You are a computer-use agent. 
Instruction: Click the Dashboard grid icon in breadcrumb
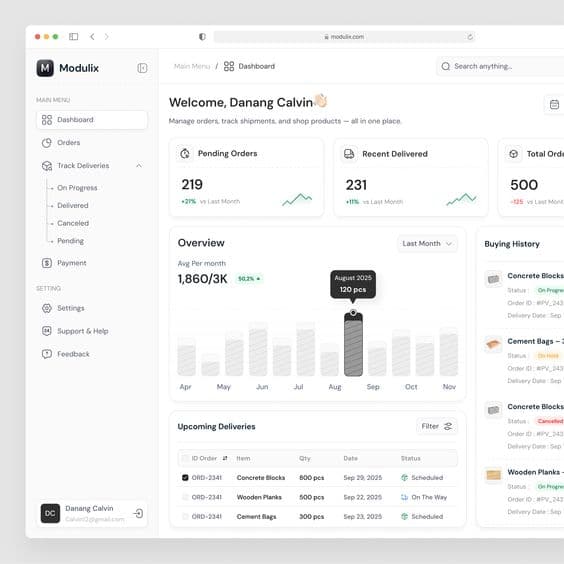229,66
